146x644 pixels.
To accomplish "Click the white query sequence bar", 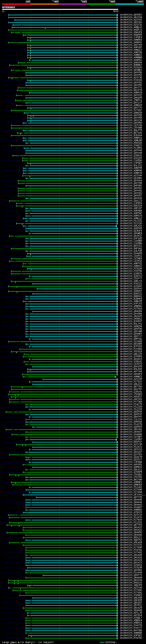I will 60,9.
